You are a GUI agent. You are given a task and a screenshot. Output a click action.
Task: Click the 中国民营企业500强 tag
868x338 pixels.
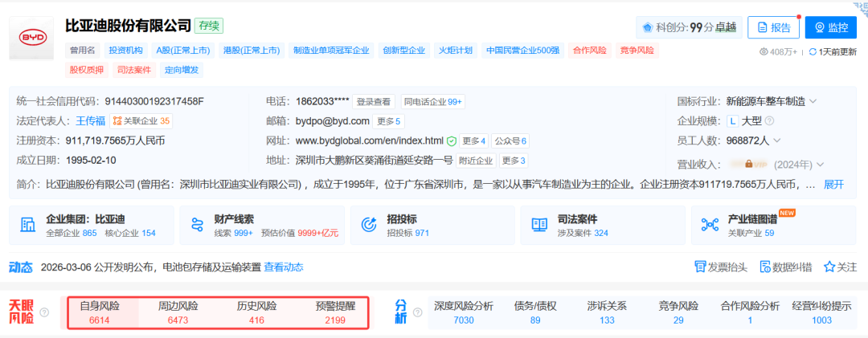tap(522, 51)
